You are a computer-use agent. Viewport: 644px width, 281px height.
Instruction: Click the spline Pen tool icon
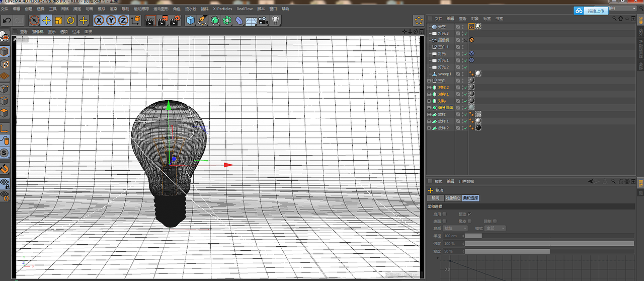click(203, 20)
